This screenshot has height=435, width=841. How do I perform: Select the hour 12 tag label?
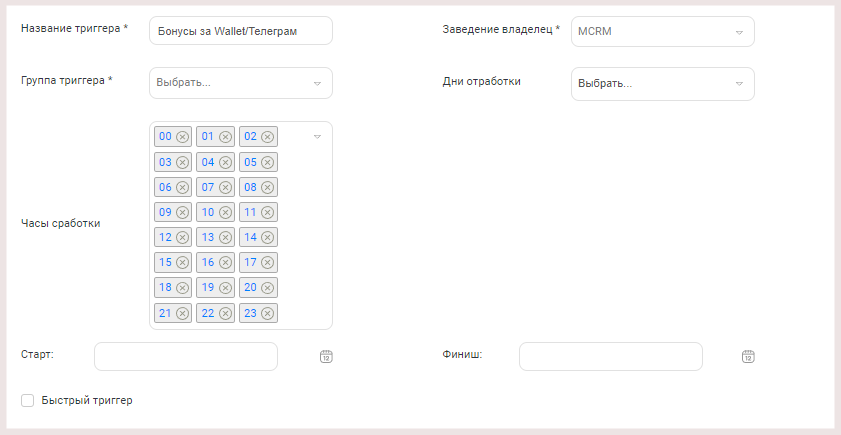click(165, 237)
